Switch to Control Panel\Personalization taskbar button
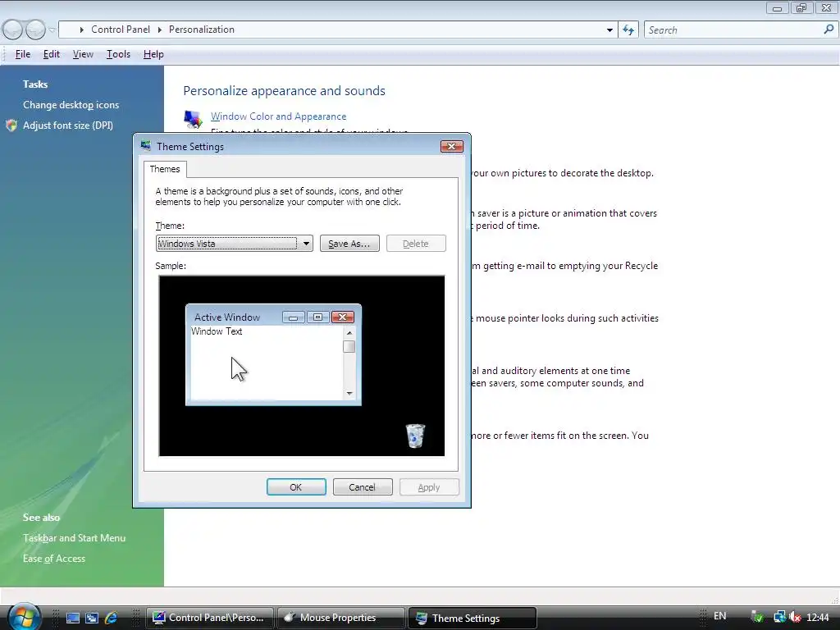The image size is (840, 630). click(x=209, y=618)
